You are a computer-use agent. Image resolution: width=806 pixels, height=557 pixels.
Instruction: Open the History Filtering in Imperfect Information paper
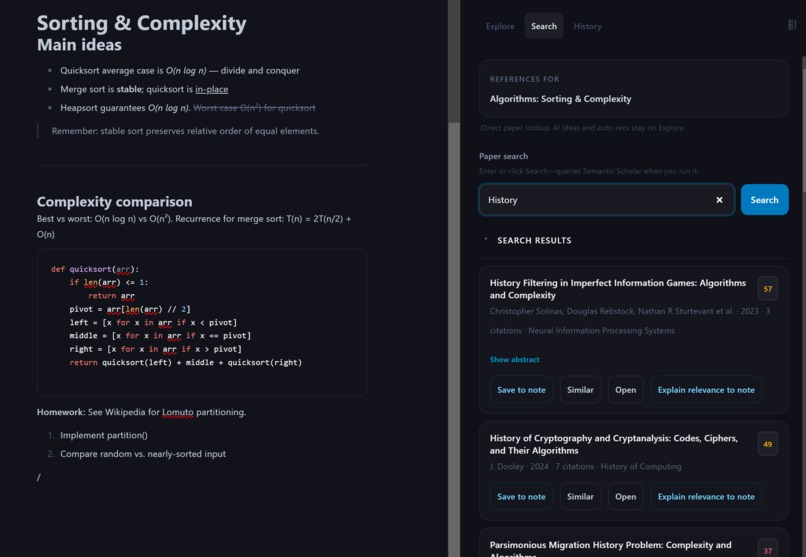pos(625,389)
